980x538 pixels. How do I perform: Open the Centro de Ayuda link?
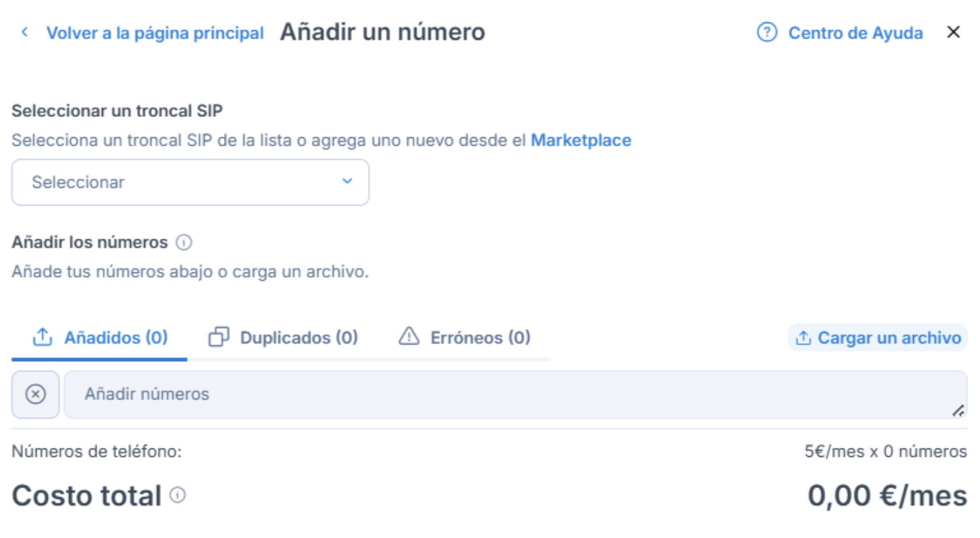tap(855, 33)
